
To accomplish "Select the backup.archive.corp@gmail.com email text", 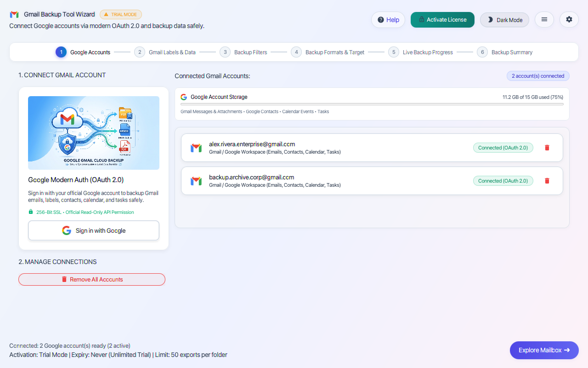I will 251,177.
